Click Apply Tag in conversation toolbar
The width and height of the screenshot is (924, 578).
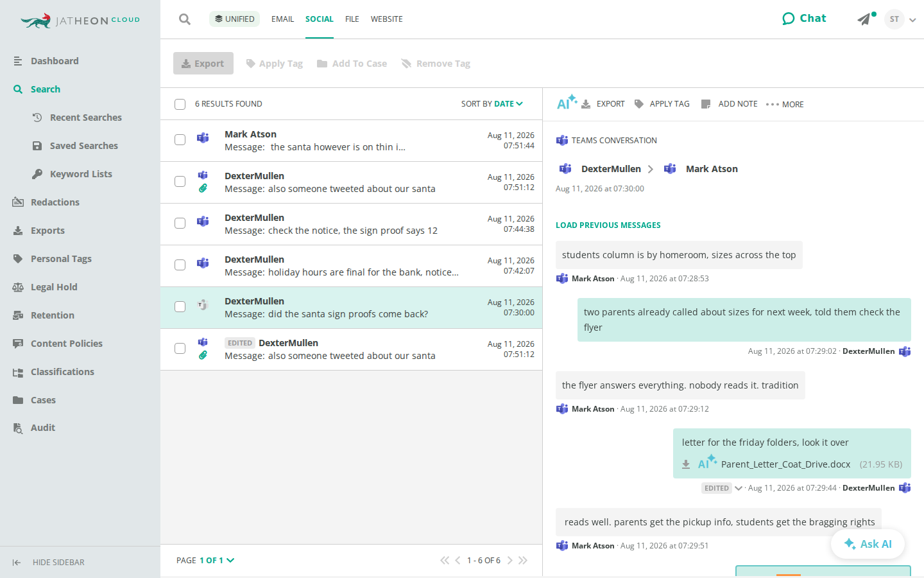point(662,104)
